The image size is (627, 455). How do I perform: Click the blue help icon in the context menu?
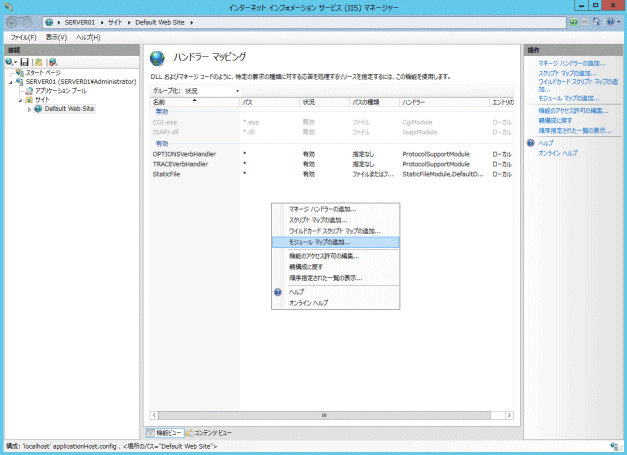[x=278, y=292]
